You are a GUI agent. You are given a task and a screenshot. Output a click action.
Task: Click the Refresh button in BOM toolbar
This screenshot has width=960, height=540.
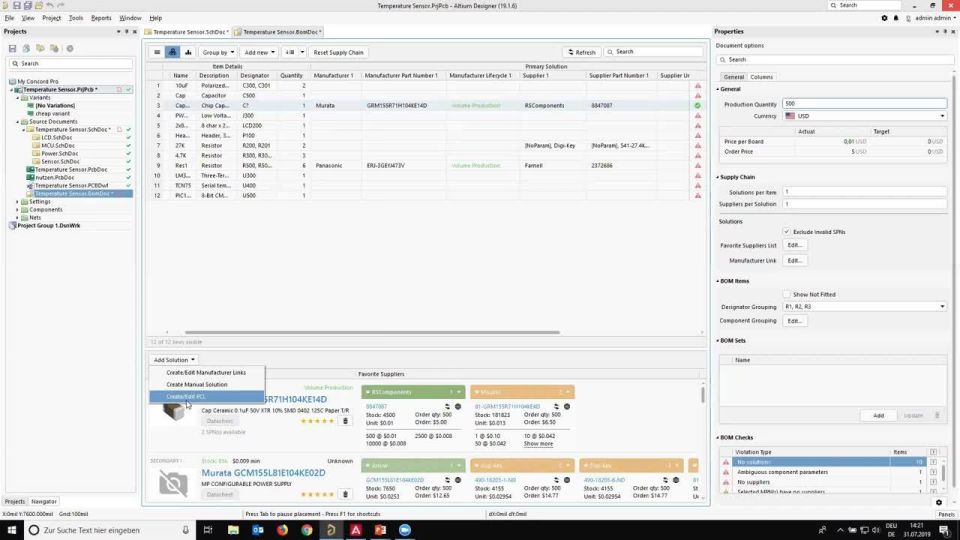tap(581, 52)
